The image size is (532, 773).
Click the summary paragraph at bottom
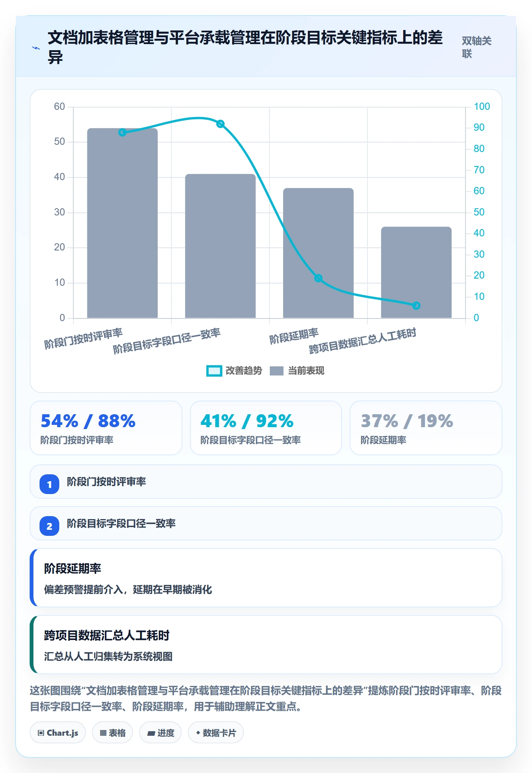click(266, 699)
